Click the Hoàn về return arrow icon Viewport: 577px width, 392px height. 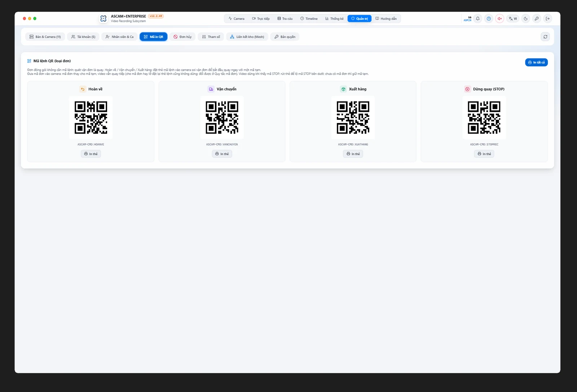(83, 89)
